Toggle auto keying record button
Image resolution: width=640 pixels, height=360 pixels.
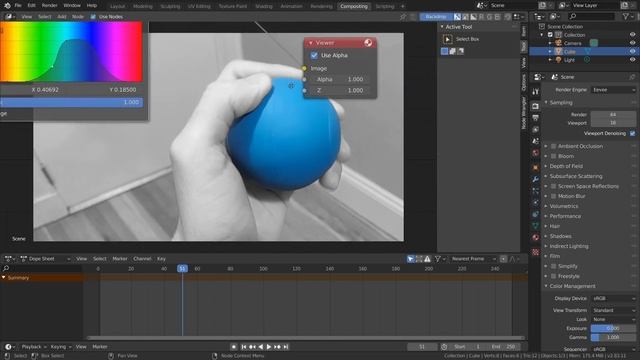(x=234, y=347)
